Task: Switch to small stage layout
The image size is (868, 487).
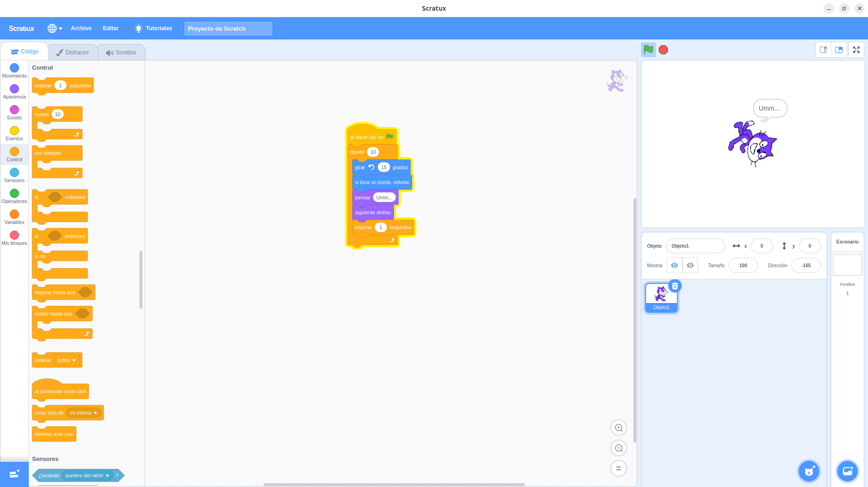Action: pos(823,50)
